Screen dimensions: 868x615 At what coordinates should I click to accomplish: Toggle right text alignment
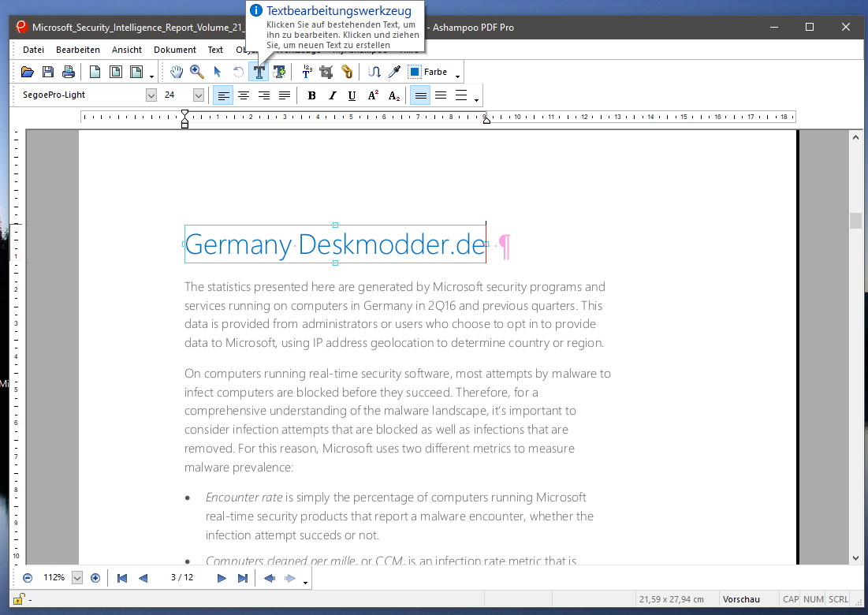coord(263,95)
